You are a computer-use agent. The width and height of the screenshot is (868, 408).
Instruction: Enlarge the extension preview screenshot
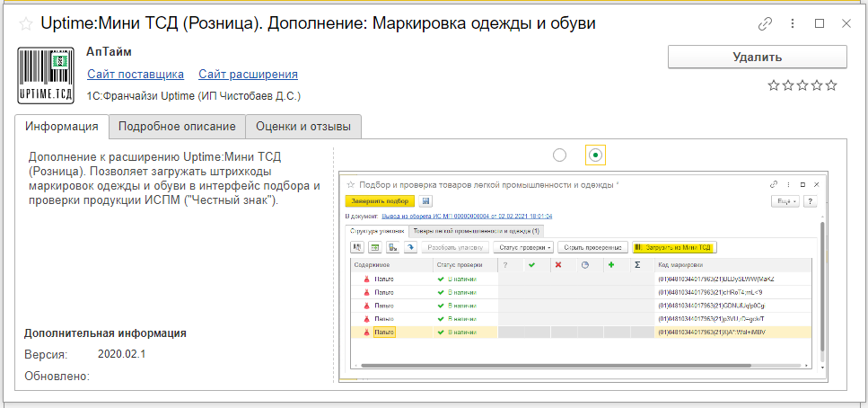(583, 277)
